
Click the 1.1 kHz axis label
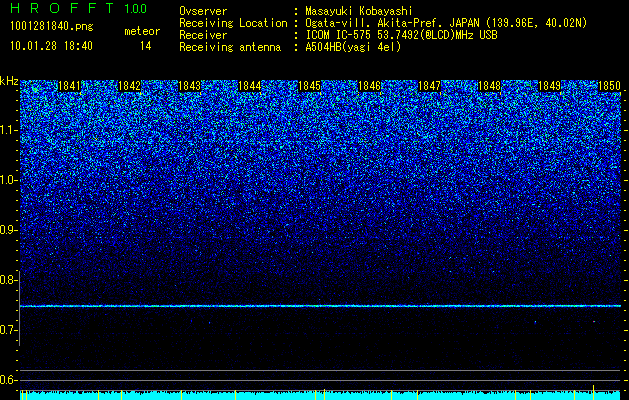(x=7, y=130)
